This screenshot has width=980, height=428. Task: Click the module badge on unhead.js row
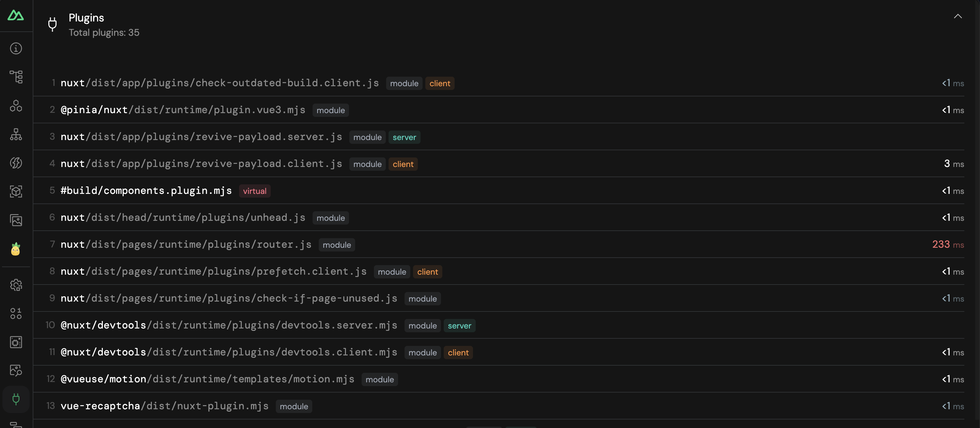pos(331,218)
